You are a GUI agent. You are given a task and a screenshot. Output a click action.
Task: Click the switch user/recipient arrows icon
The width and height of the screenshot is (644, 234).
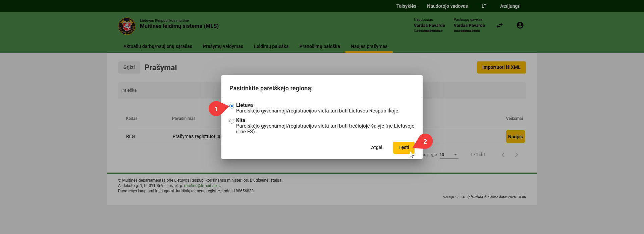500,25
